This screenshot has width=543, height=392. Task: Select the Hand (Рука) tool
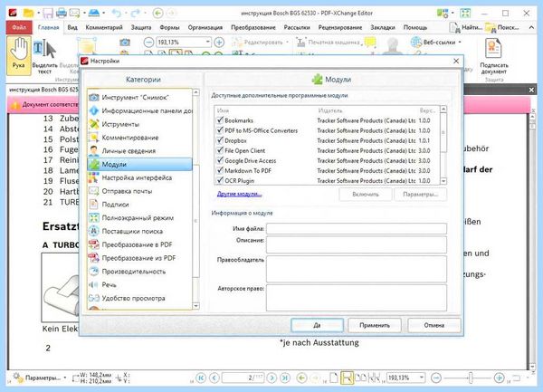(19, 55)
